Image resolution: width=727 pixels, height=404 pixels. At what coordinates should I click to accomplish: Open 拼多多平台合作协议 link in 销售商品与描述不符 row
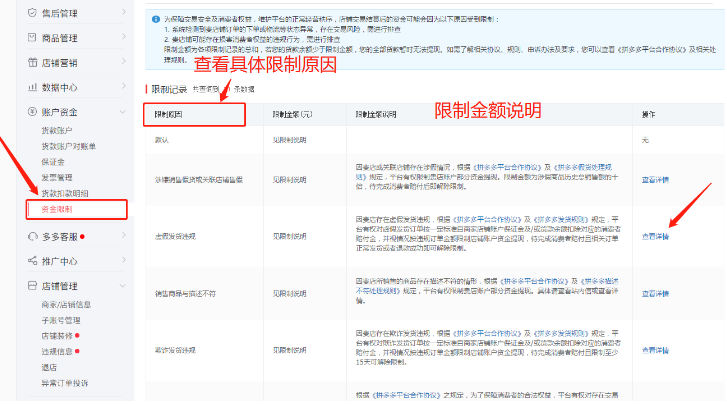(534, 281)
